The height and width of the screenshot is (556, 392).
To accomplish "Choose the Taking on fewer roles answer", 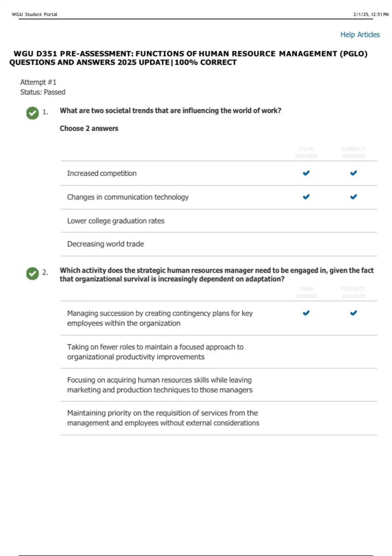I will pyautogui.click(x=155, y=352).
